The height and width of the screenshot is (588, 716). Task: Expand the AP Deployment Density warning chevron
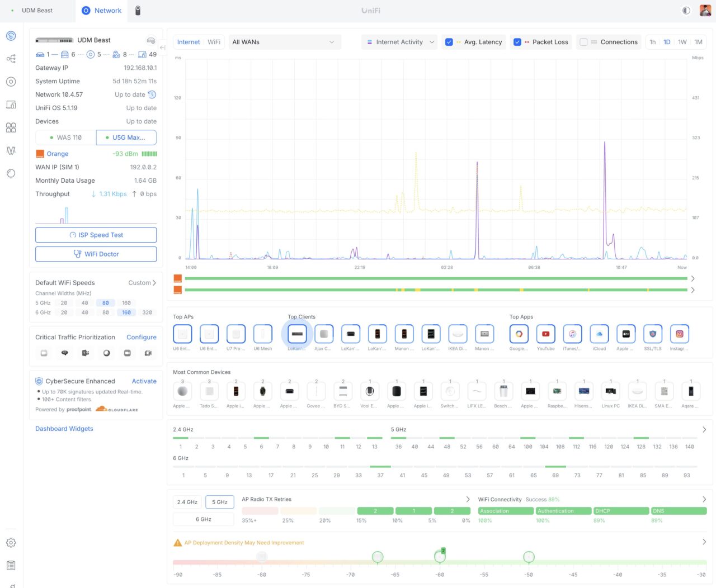point(704,542)
